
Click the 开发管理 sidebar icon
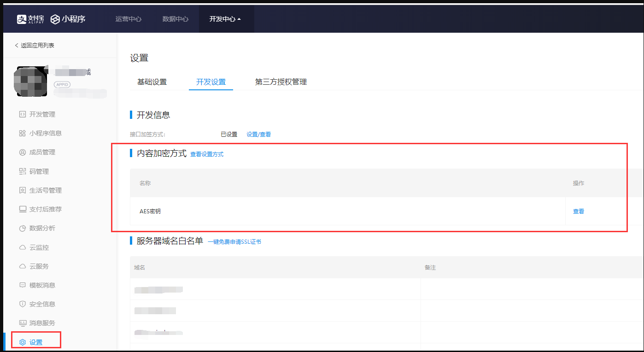click(x=22, y=114)
